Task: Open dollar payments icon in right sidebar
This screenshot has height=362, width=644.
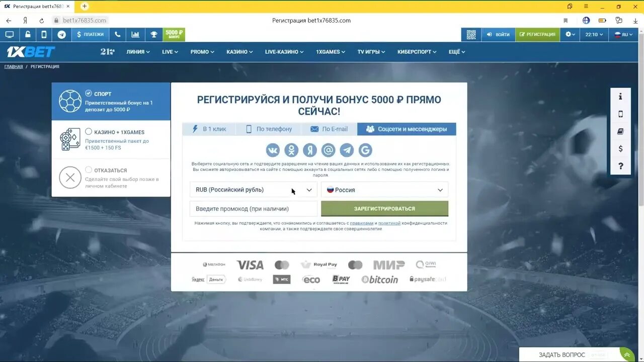Action: pos(620,149)
